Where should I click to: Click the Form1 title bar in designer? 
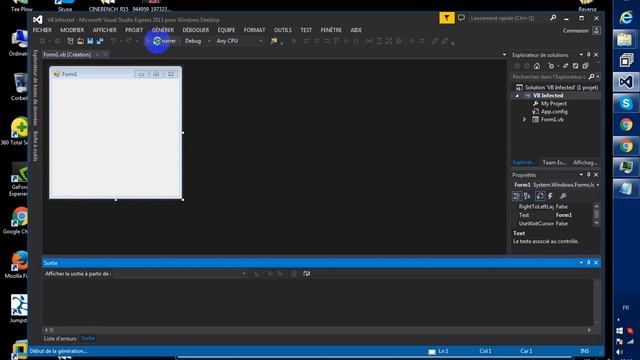coord(116,74)
